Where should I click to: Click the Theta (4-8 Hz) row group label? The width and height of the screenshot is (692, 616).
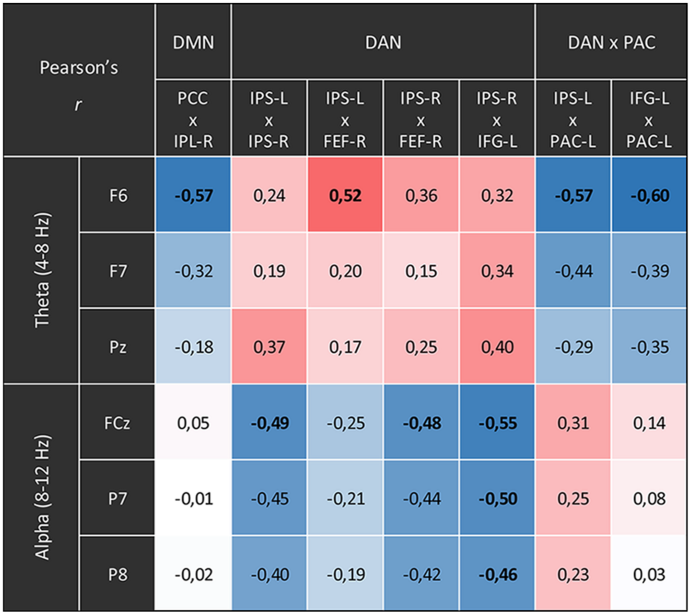tap(42, 270)
